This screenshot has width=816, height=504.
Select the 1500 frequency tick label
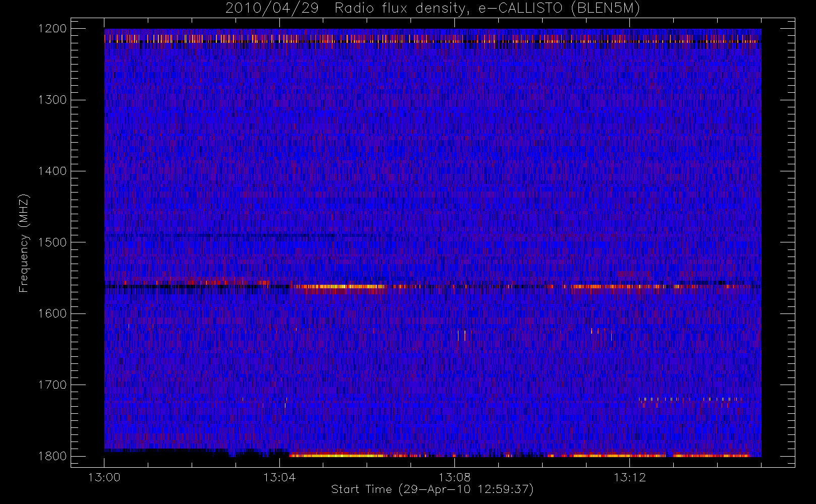[x=52, y=242]
